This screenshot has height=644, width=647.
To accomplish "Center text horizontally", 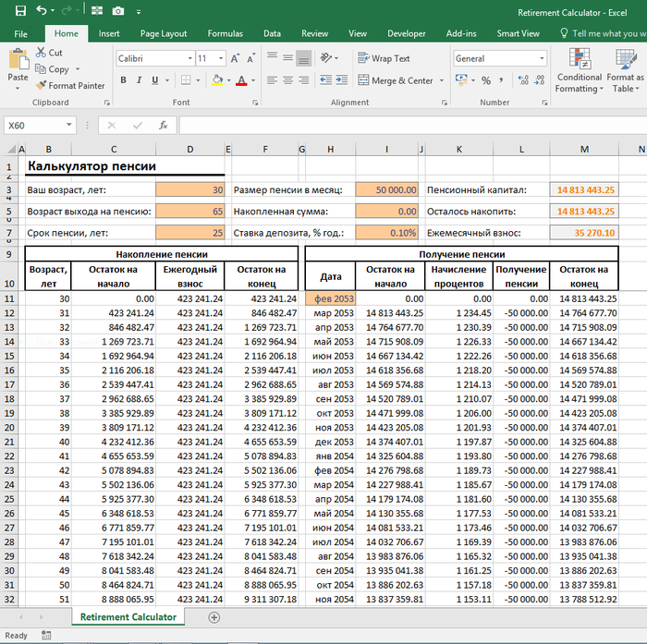I will 287,80.
